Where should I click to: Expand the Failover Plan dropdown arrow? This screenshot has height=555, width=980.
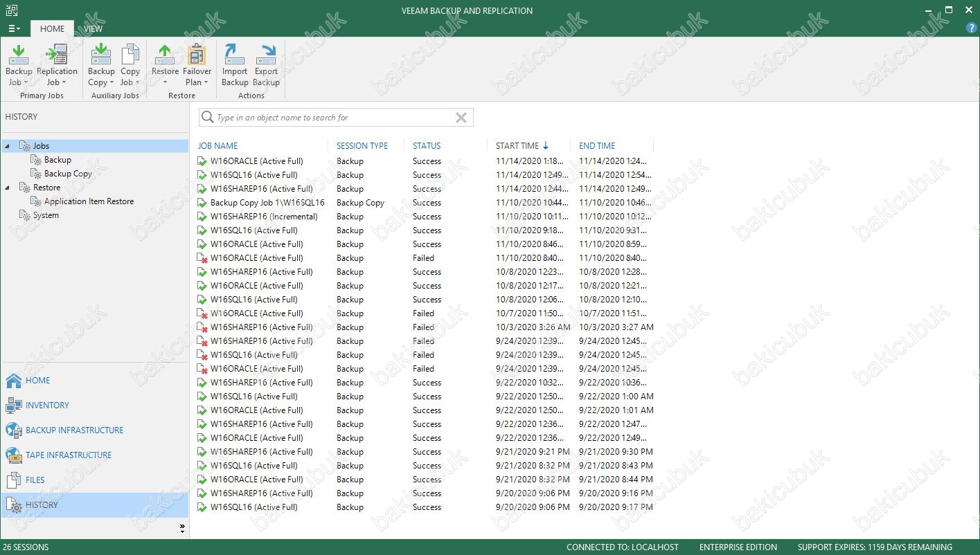click(x=206, y=83)
